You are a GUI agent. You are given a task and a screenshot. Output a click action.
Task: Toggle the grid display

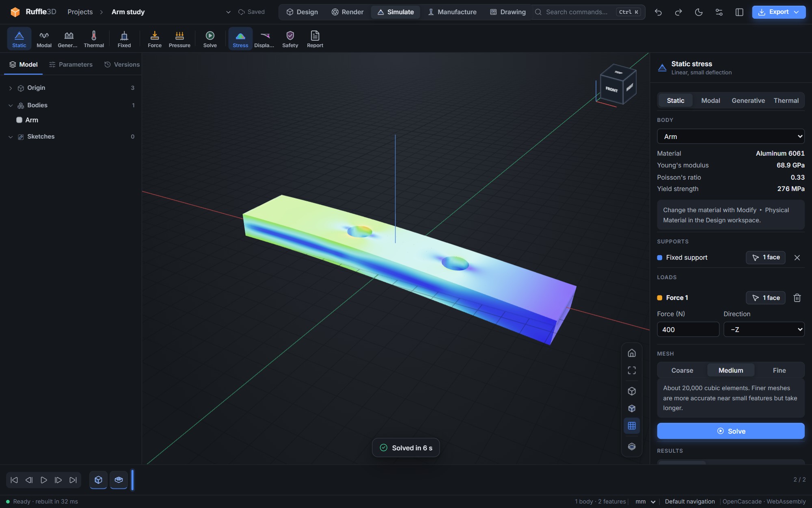632,426
